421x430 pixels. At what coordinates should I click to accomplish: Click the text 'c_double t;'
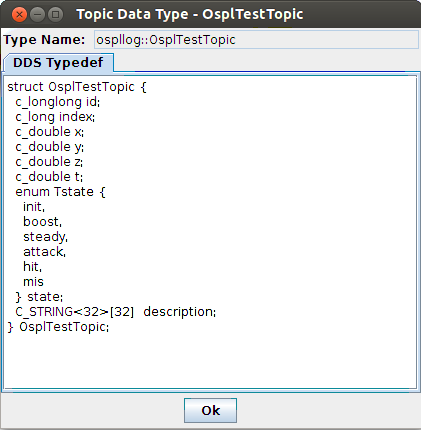[49, 177]
